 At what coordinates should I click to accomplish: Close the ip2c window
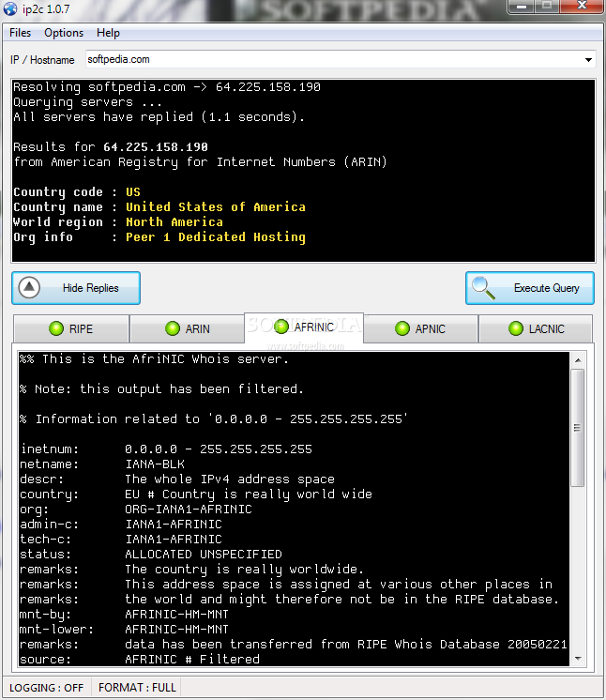click(x=582, y=6)
